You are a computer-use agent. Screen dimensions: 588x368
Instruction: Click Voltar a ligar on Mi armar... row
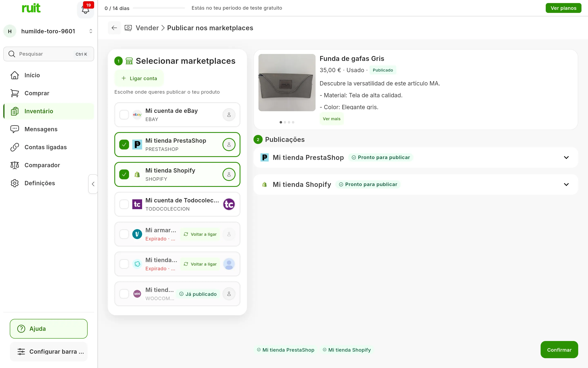click(x=200, y=234)
